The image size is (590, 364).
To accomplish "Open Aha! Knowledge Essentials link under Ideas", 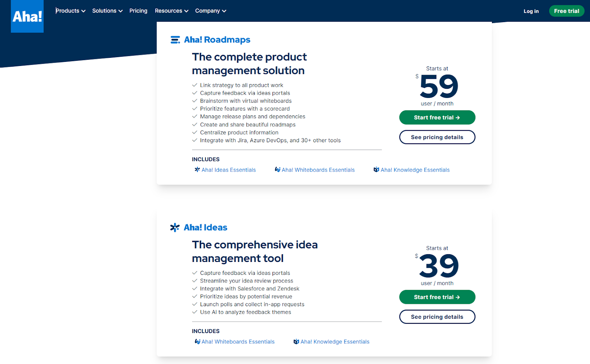I will pyautogui.click(x=335, y=342).
